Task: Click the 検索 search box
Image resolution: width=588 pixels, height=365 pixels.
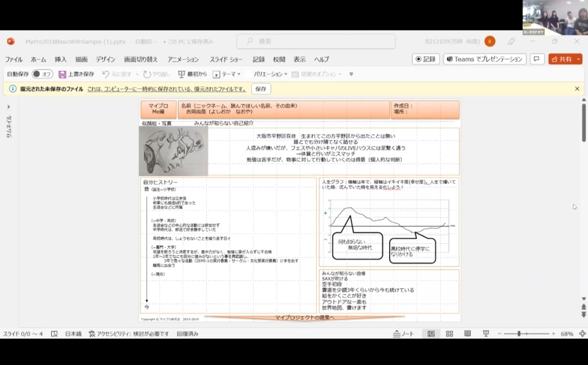Action: [x=316, y=41]
